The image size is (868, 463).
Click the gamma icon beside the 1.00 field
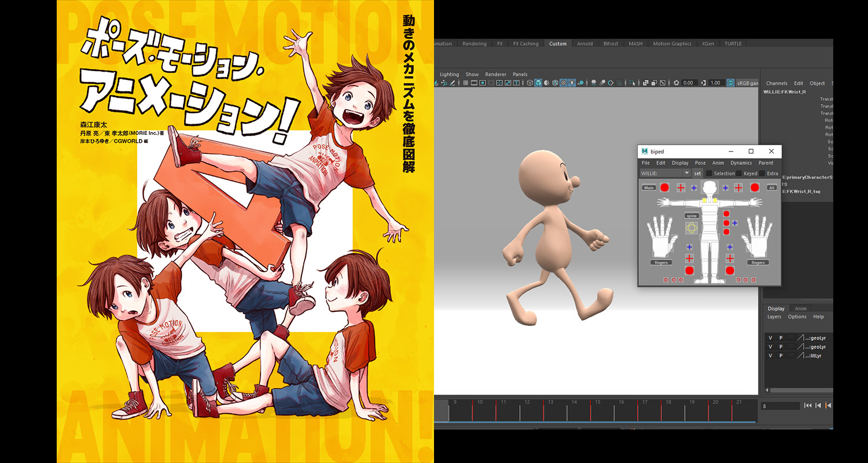coord(704,83)
